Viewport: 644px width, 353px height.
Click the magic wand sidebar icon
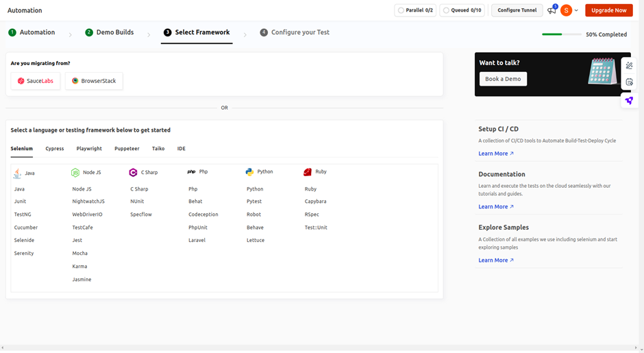tap(629, 65)
